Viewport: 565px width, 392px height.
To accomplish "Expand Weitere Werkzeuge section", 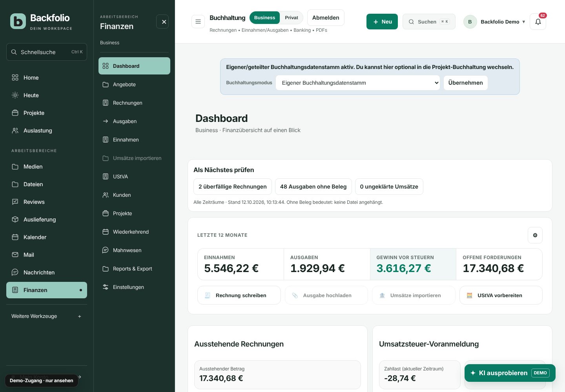I will click(x=47, y=316).
